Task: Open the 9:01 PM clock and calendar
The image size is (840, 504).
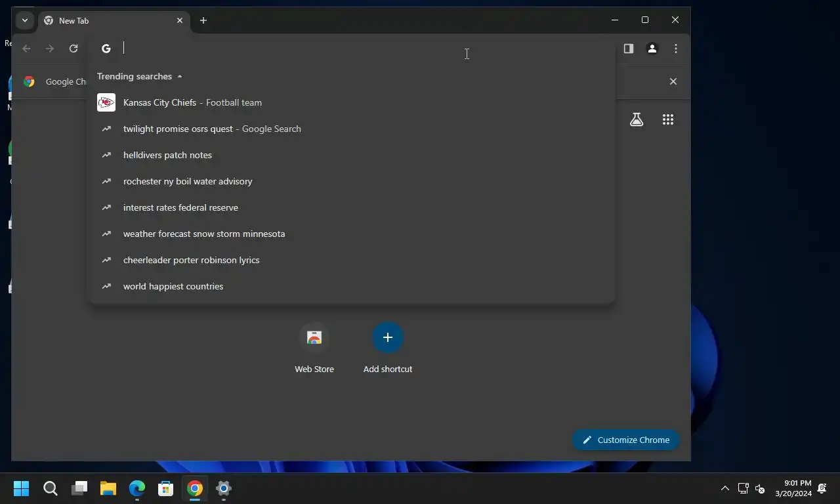Action: pyautogui.click(x=793, y=488)
